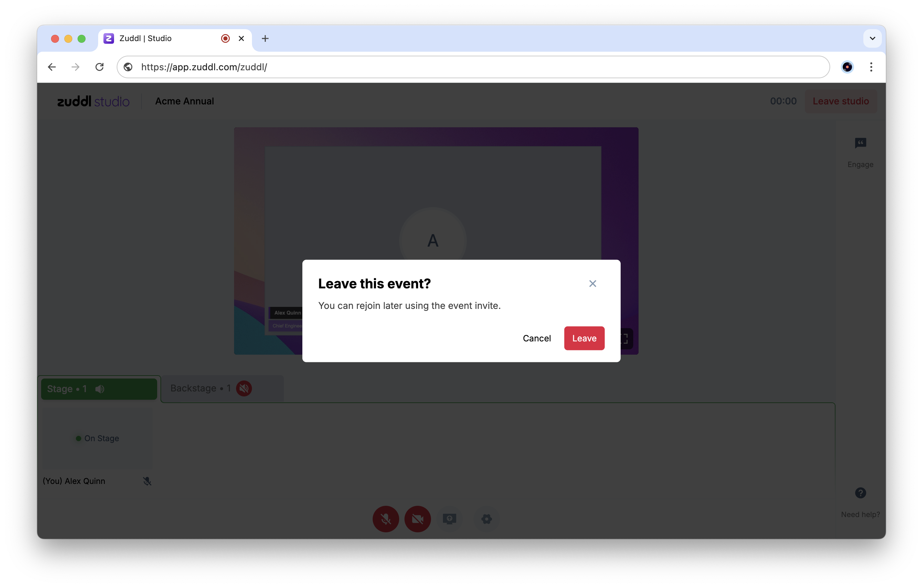Close the Leave this event dialog

(592, 284)
